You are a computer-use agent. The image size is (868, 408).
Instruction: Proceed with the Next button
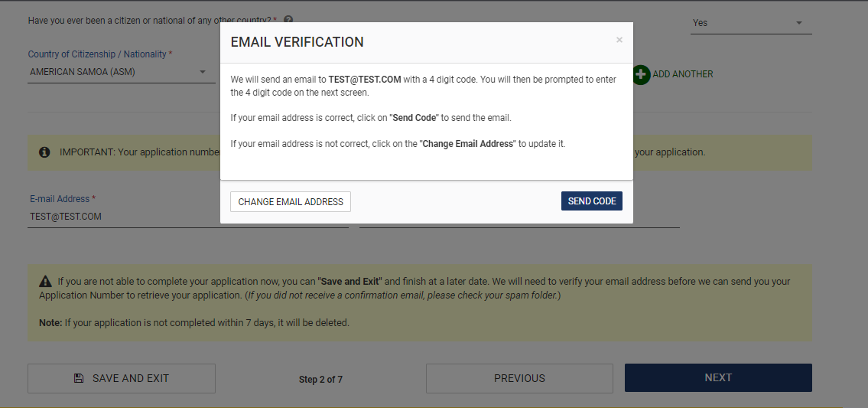(x=718, y=378)
